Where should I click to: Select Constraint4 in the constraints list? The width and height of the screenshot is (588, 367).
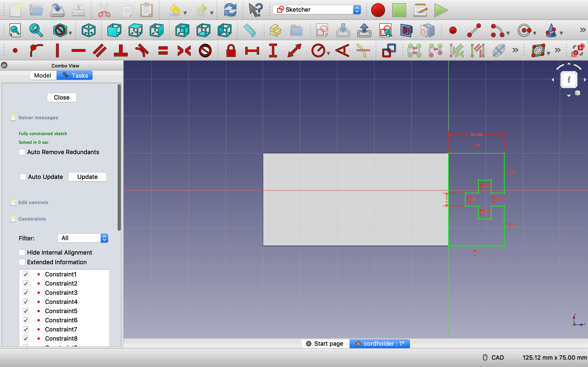(61, 302)
